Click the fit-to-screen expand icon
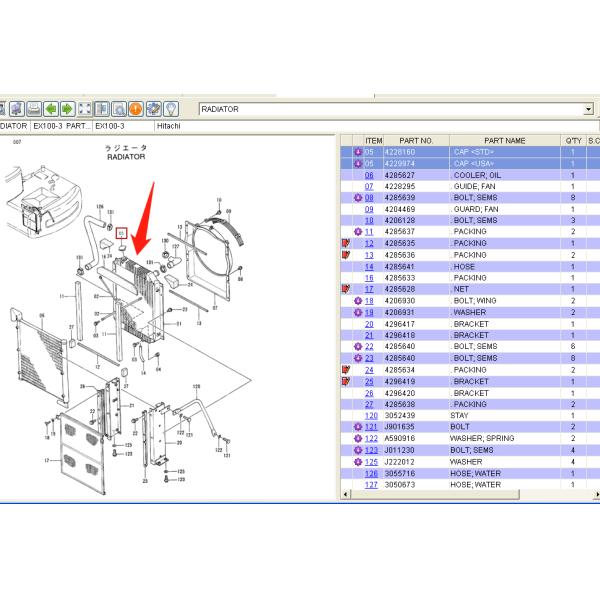This screenshot has height=600, width=600. click(x=85, y=108)
